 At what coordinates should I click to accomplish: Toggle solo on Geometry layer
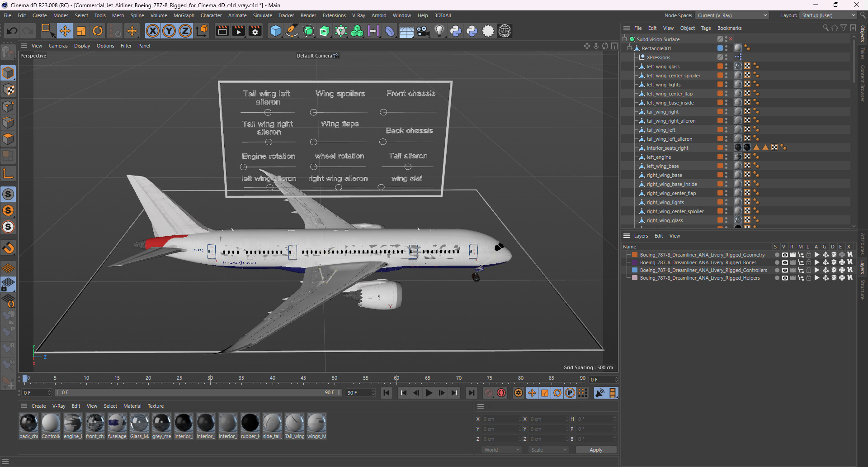tap(777, 255)
